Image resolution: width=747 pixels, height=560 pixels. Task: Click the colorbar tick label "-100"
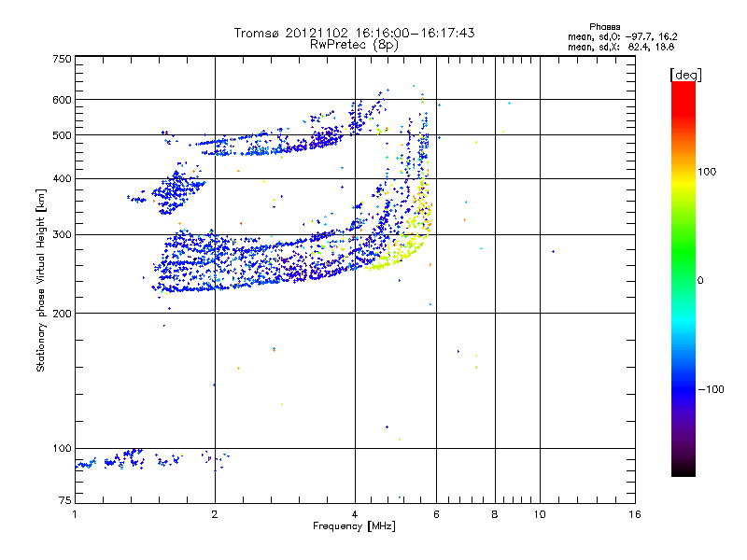pyautogui.click(x=712, y=389)
